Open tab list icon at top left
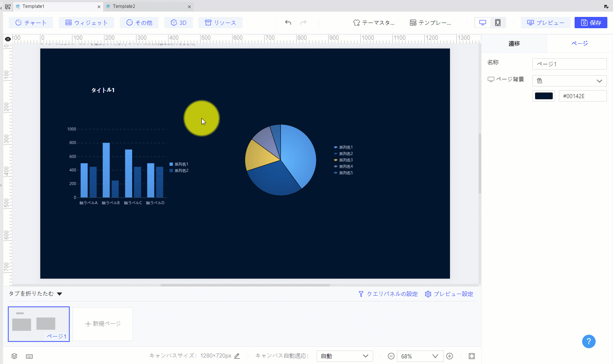This screenshot has height=364, width=613. tap(8, 7)
